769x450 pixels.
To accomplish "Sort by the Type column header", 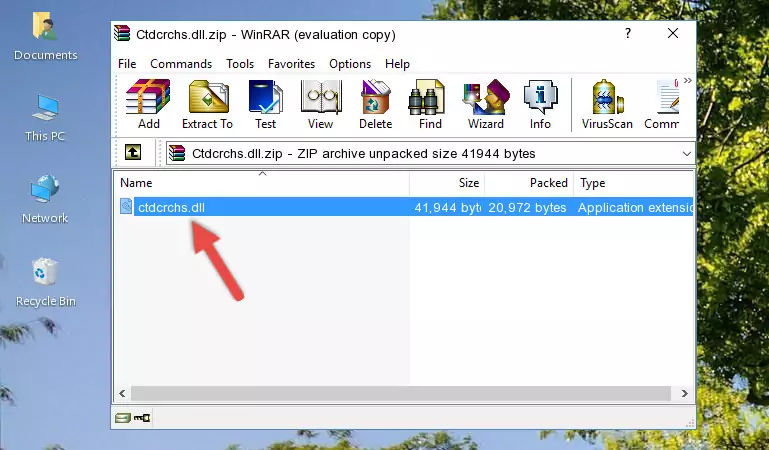I will click(x=634, y=183).
